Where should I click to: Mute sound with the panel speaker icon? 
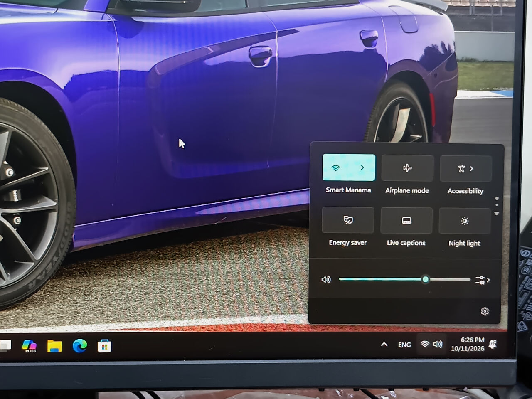326,279
